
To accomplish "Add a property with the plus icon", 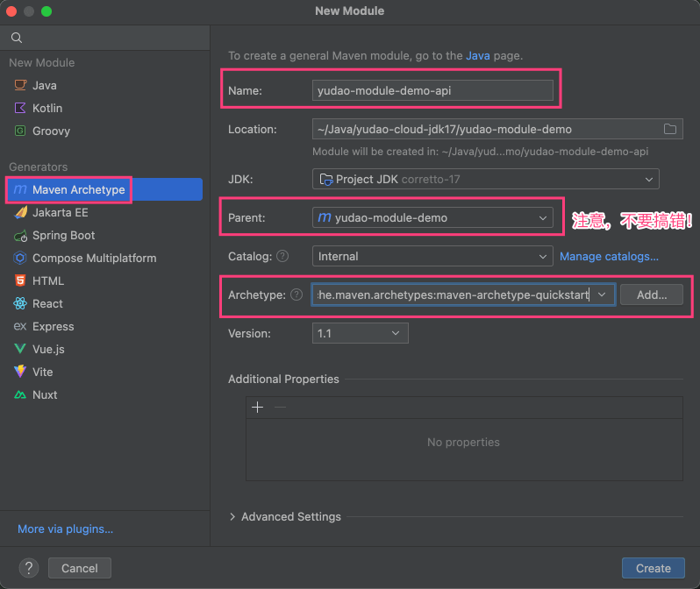I will pyautogui.click(x=257, y=407).
